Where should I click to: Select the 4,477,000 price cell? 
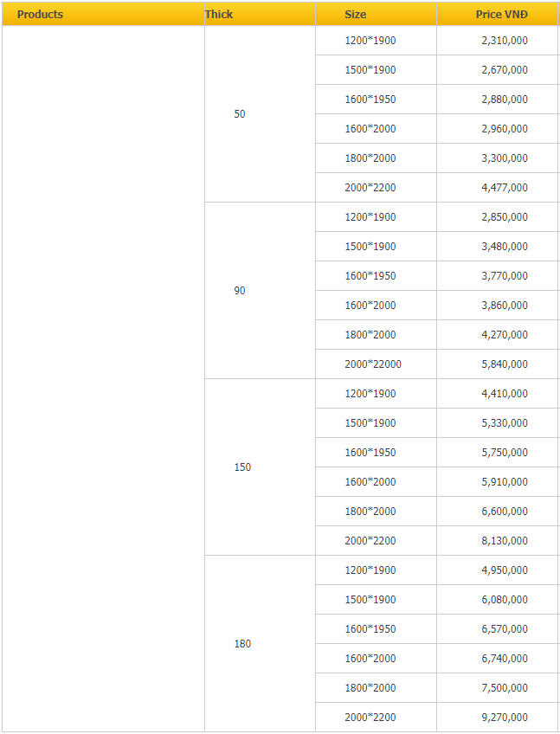click(505, 188)
